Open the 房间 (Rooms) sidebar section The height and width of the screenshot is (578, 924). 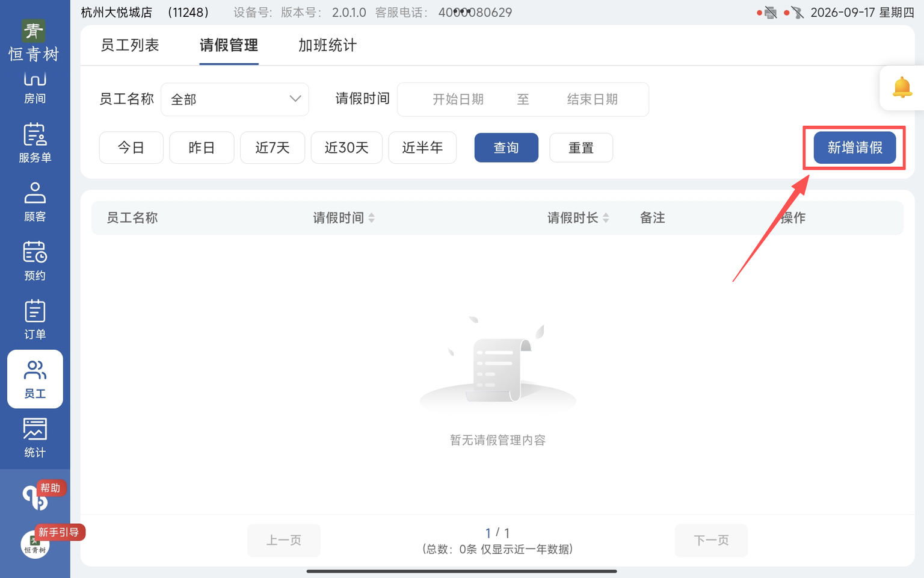pyautogui.click(x=35, y=88)
